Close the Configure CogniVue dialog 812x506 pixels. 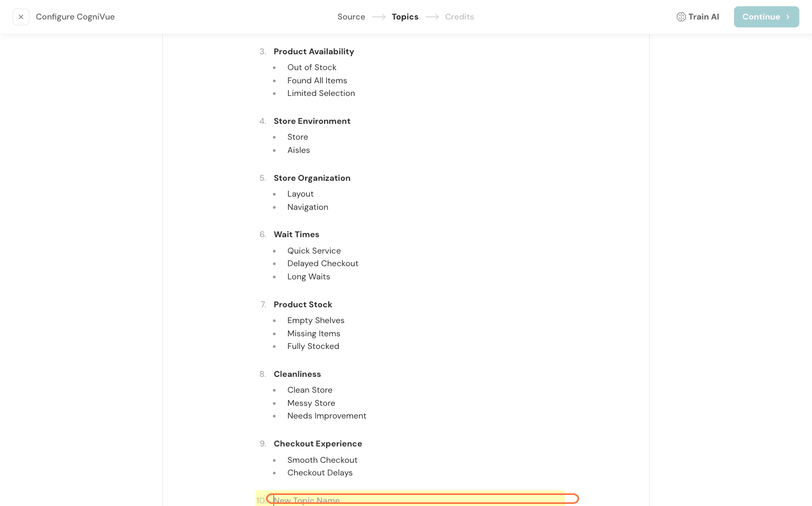(21, 17)
